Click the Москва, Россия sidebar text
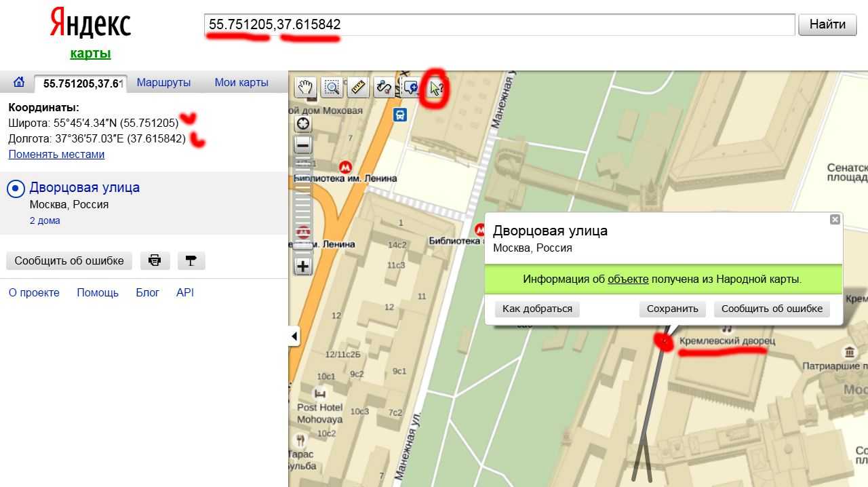Viewport: 868px width, 487px height. click(69, 204)
